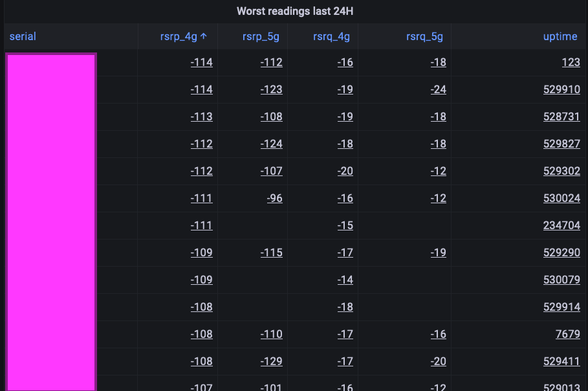
Task: Sort by the rsrq_5g column header
Action: (x=424, y=36)
